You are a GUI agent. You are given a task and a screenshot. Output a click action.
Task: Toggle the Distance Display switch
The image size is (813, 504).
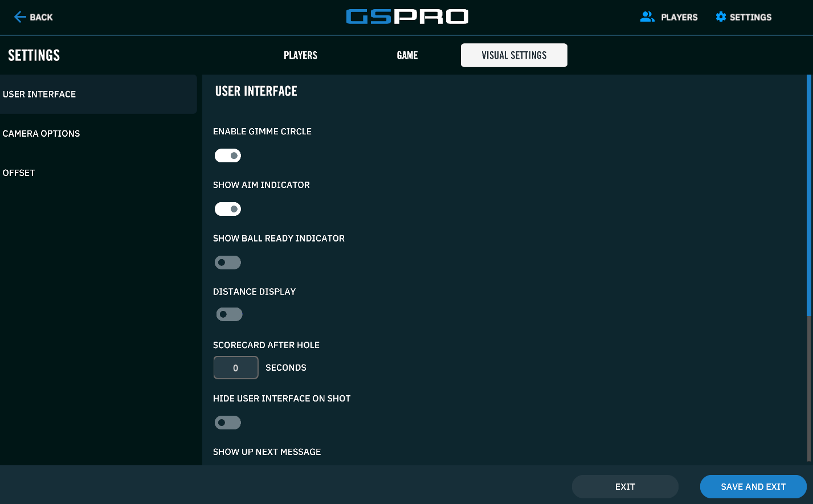tap(229, 314)
